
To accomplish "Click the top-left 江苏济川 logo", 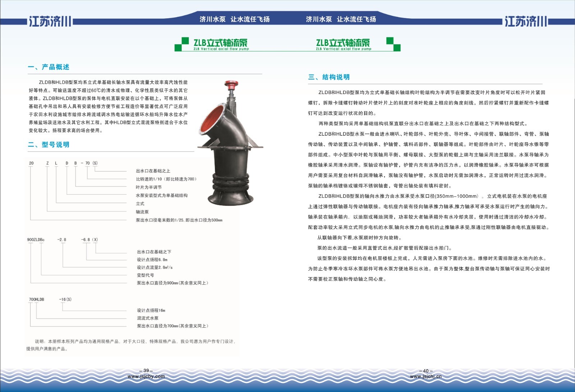I will [50, 22].
